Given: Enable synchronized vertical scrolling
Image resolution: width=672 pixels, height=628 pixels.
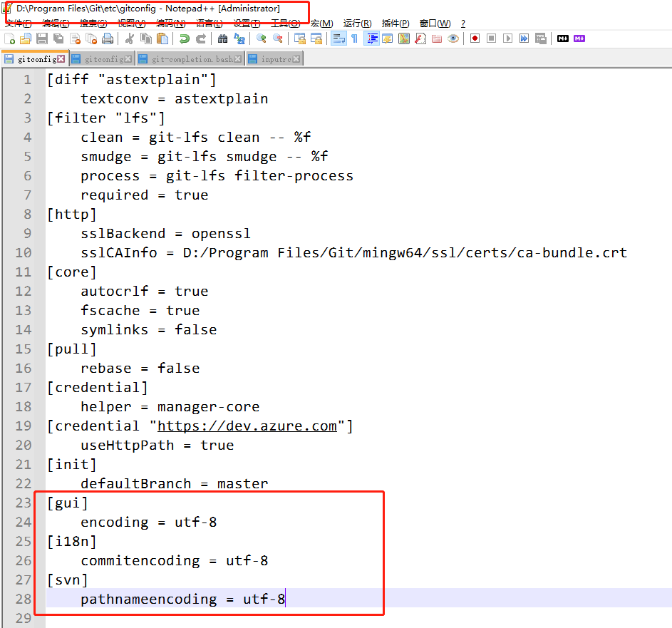Looking at the screenshot, I should pos(299,38).
